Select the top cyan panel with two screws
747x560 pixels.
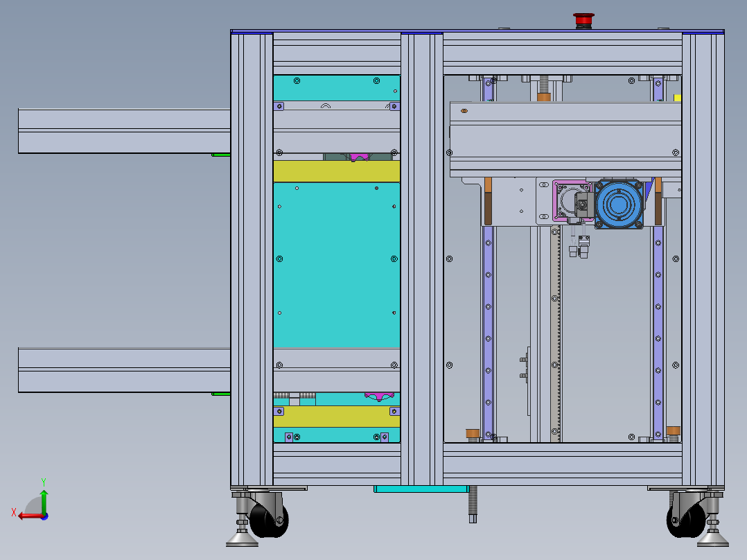(x=336, y=88)
